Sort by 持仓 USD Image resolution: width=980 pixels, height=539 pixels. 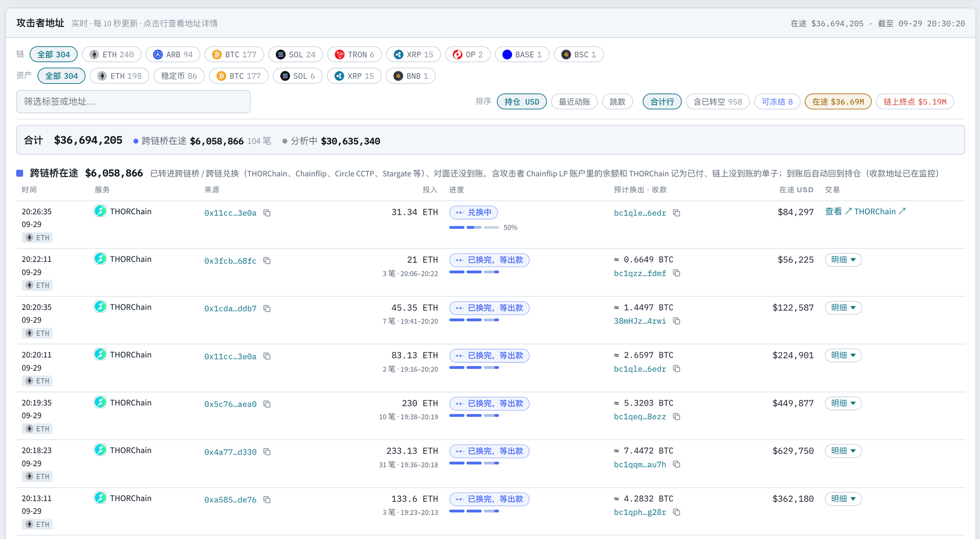(522, 102)
